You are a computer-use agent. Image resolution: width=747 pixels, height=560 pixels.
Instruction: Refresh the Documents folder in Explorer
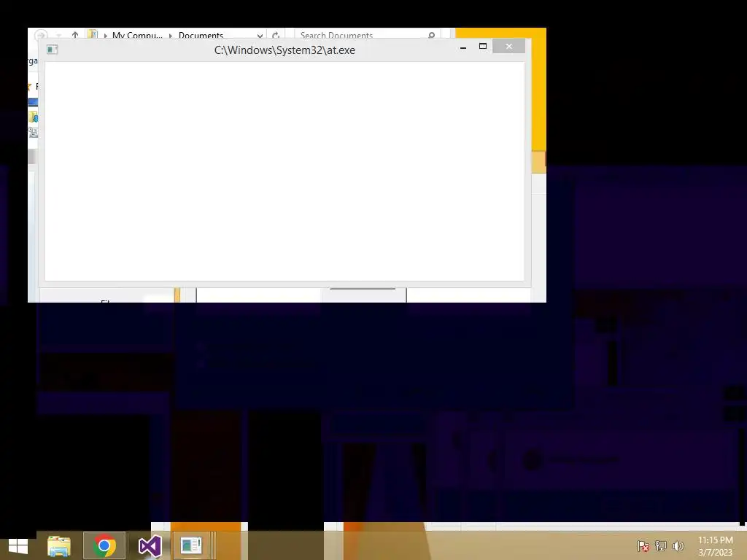coord(275,35)
